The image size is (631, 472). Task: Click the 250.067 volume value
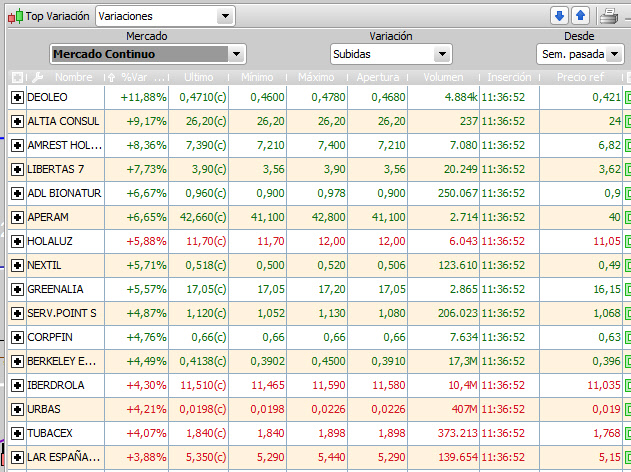point(458,194)
